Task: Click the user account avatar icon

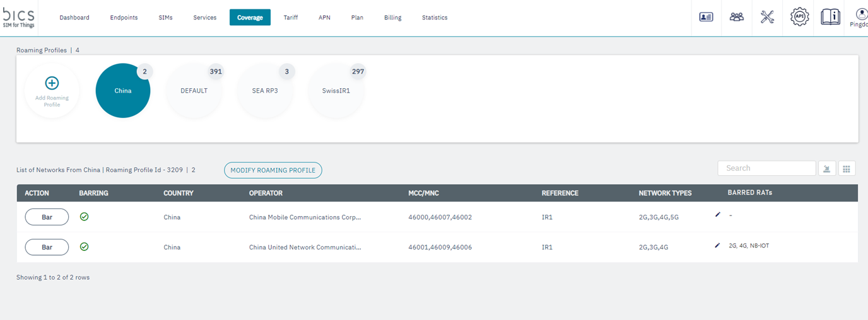Action: (861, 14)
